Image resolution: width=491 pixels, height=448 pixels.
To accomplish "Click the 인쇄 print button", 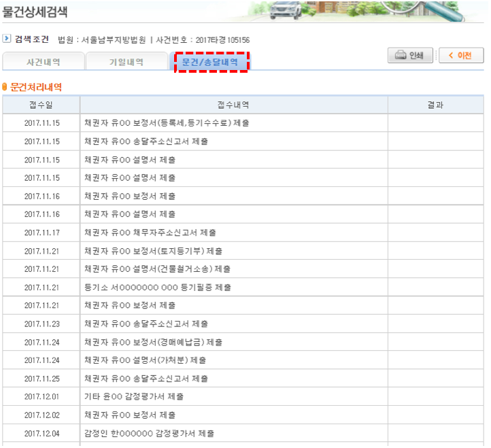I will tap(410, 56).
